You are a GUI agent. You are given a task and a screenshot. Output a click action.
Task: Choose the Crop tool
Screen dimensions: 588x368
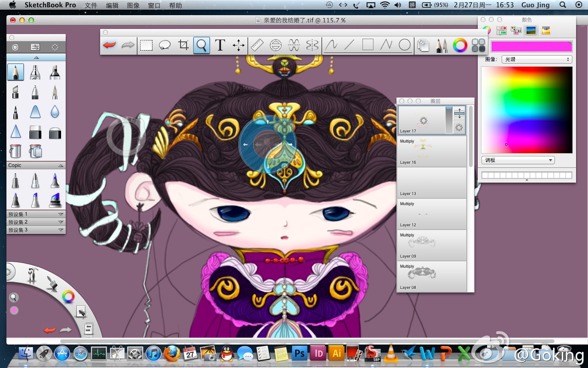183,45
